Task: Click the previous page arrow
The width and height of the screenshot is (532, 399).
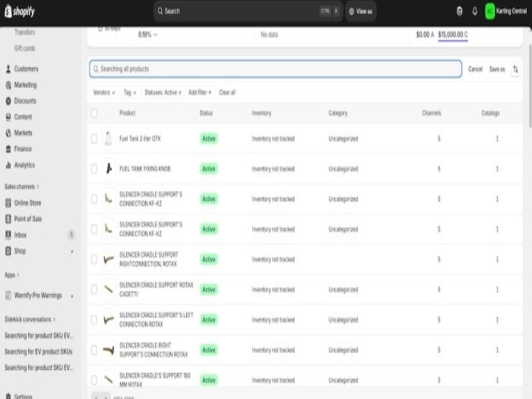Action: (96, 396)
